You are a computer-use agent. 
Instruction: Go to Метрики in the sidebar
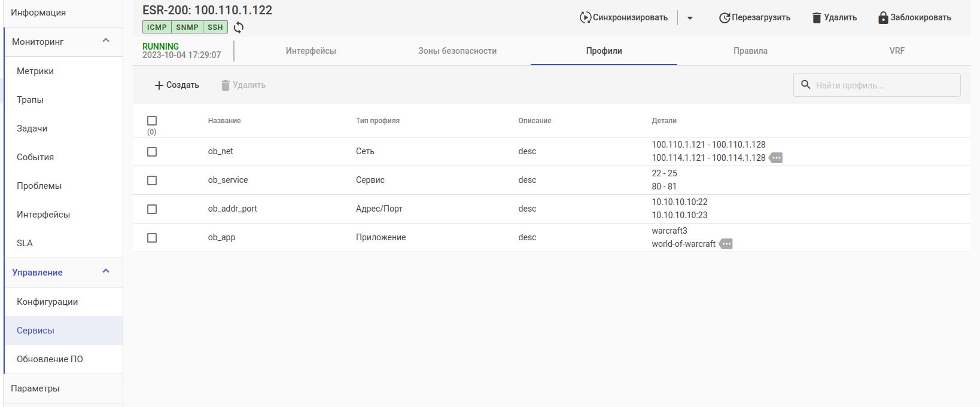[x=35, y=71]
